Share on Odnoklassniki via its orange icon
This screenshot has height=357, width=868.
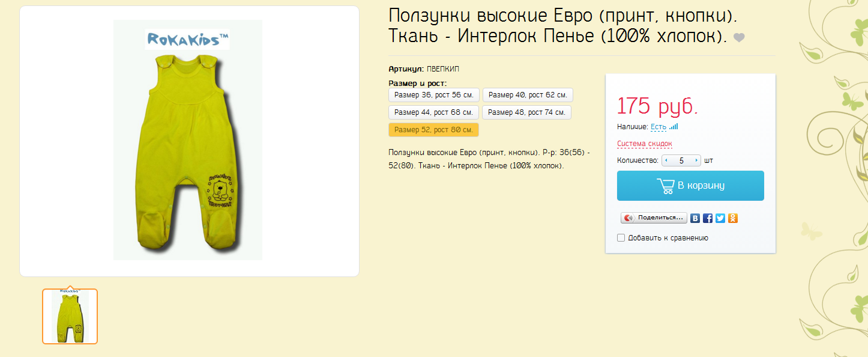pos(733,218)
